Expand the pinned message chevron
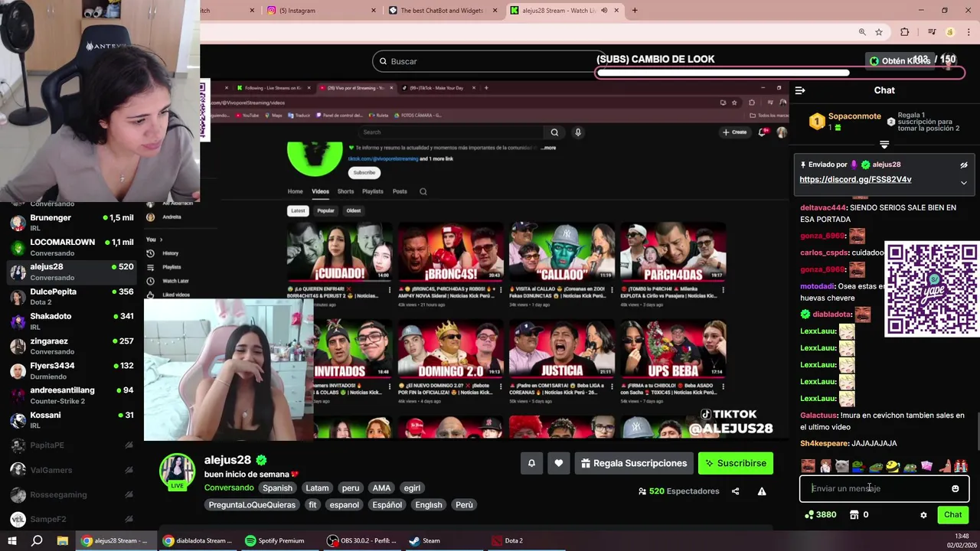Viewport: 980px width, 551px height. click(x=964, y=183)
